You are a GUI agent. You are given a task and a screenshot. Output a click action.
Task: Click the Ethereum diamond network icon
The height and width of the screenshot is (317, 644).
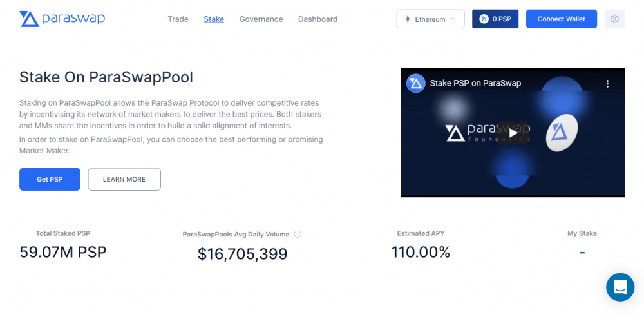[x=408, y=19]
